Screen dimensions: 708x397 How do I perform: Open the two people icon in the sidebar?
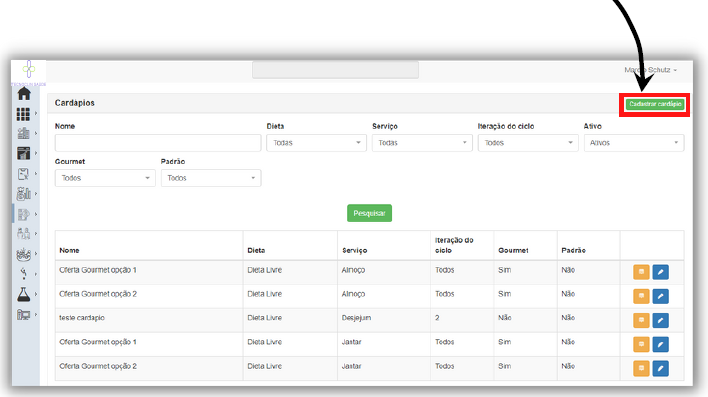(x=23, y=234)
